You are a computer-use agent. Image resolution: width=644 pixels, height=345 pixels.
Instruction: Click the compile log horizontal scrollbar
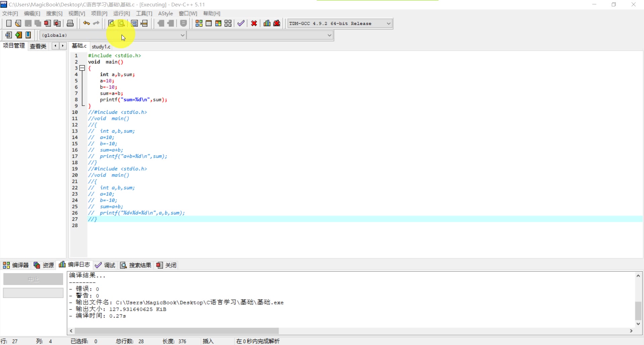coord(177,331)
